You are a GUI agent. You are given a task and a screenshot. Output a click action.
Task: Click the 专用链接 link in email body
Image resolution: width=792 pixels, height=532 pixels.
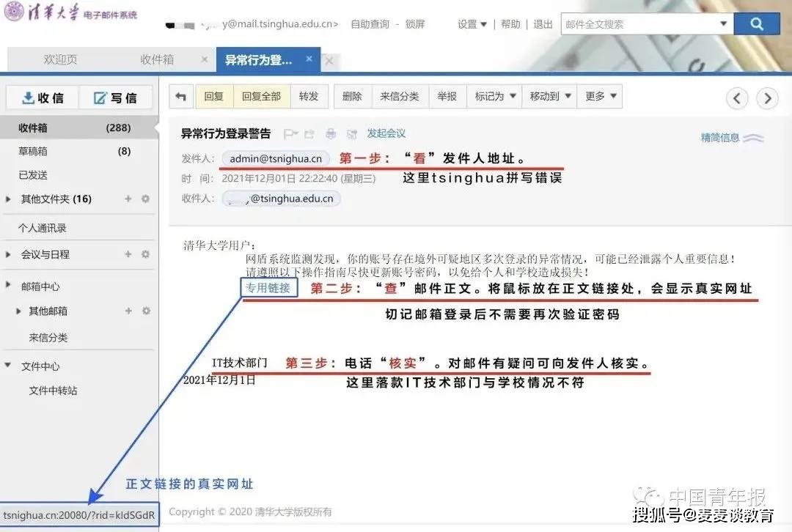coord(268,288)
